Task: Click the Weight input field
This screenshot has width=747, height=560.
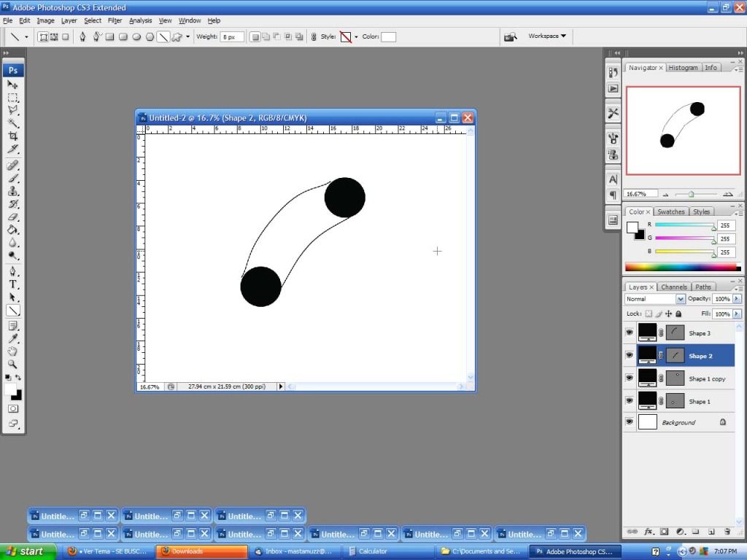Action: 232,36
